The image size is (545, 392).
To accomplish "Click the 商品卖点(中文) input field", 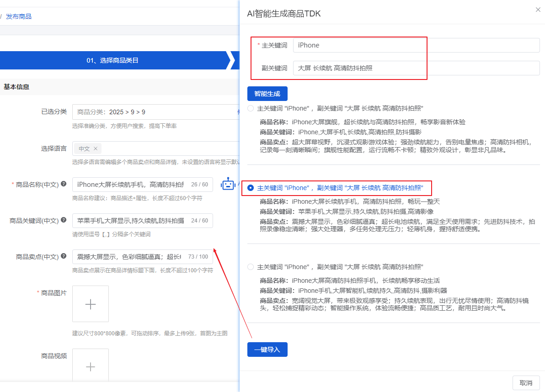I will 143,257.
